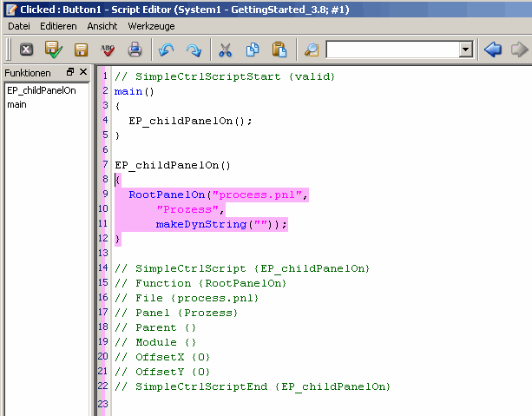Run the ABC syntax check icon

108,50
